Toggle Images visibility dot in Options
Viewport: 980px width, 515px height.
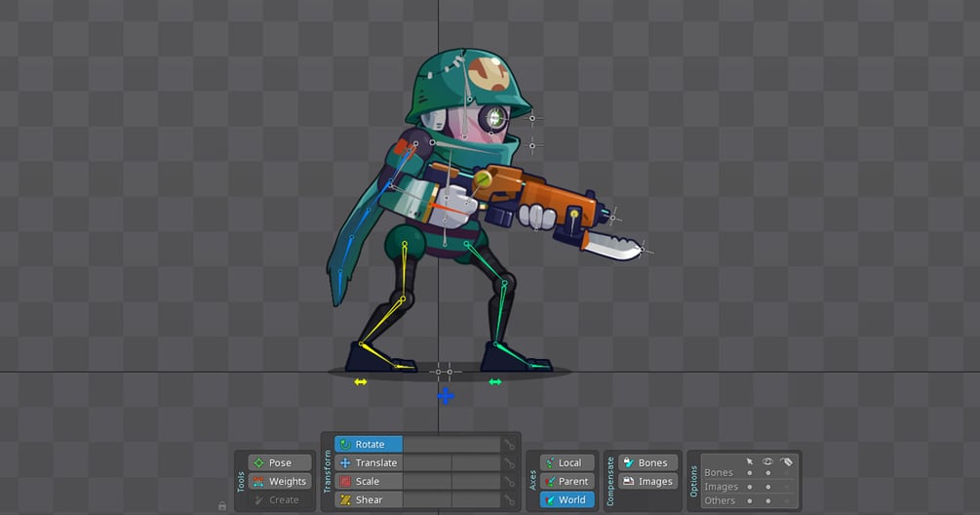point(768,487)
